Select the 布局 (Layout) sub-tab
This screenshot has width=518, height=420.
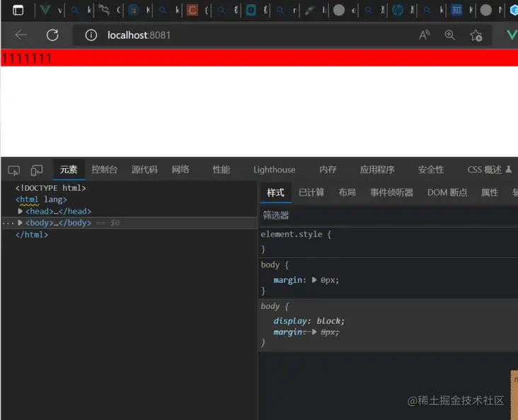pos(347,192)
